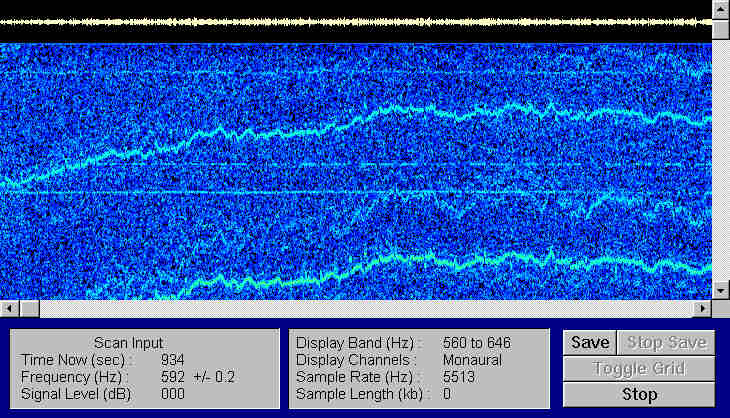
Task: Click the waveform strip above the spectrogram
Action: pos(356,21)
